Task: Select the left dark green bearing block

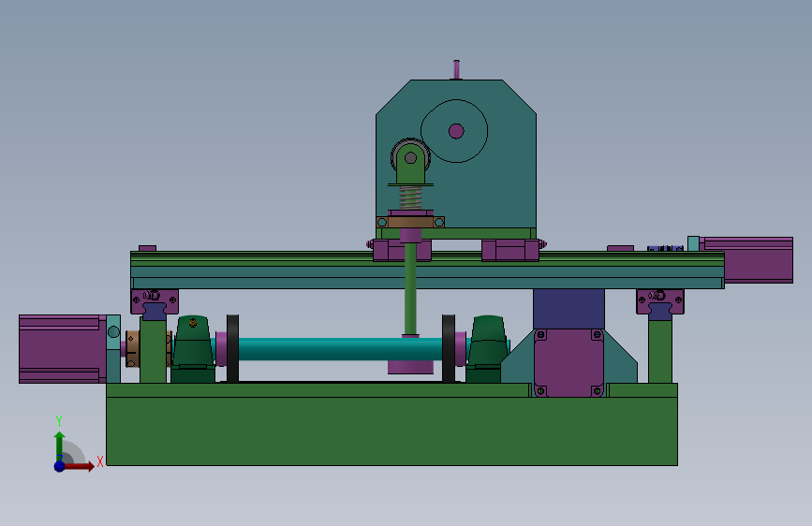Action: pos(193,349)
